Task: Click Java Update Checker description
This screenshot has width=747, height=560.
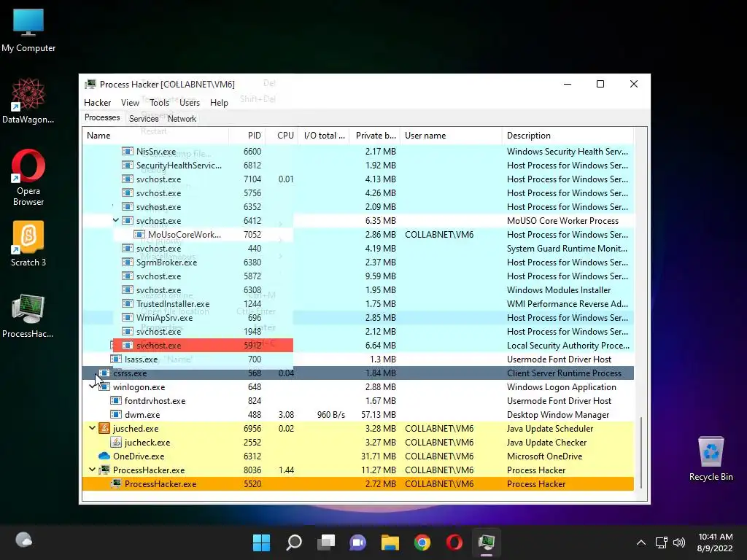Action: coord(546,443)
